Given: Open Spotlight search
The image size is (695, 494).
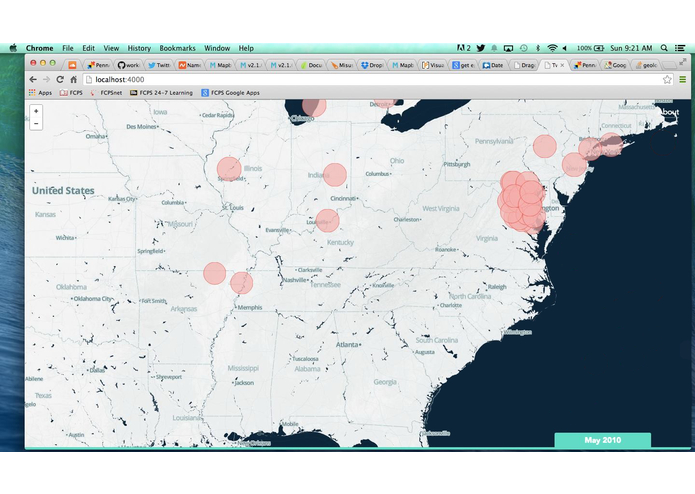Looking at the screenshot, I should (x=664, y=48).
